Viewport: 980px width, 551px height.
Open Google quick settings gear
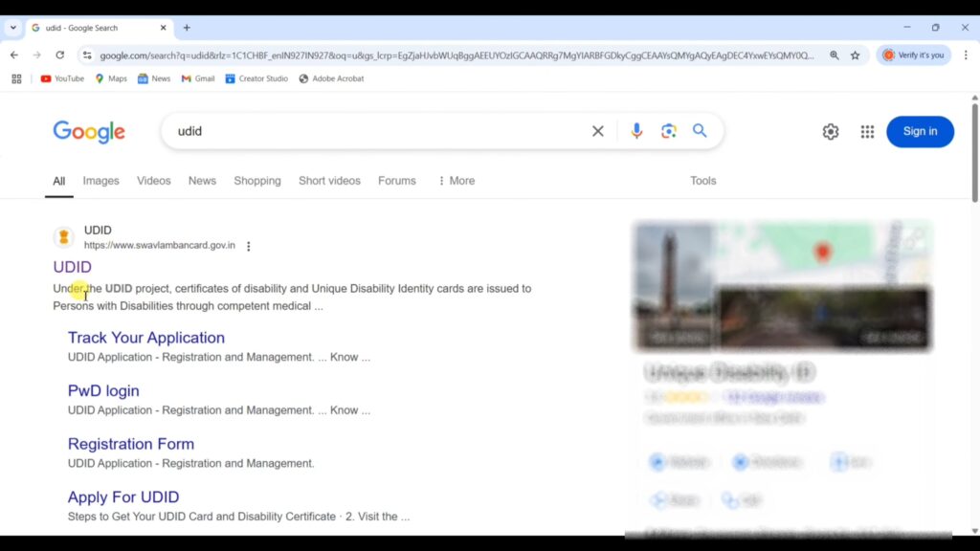831,132
